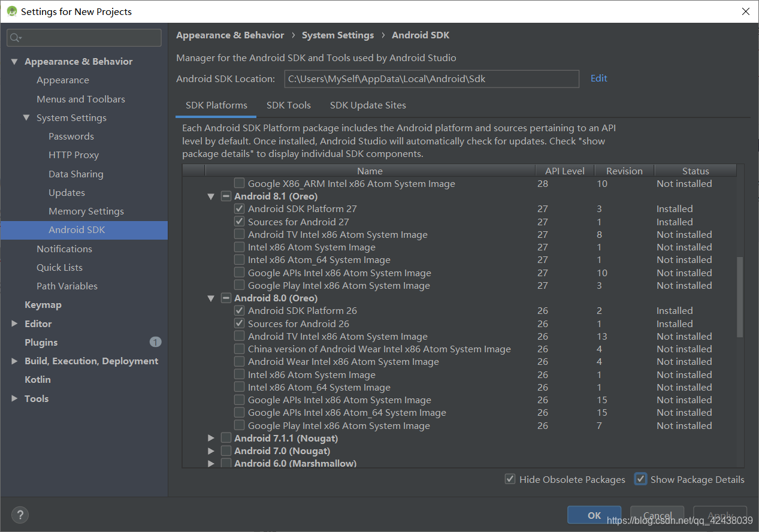The width and height of the screenshot is (759, 532).
Task: Click Edit link for SDK location
Action: tap(598, 78)
